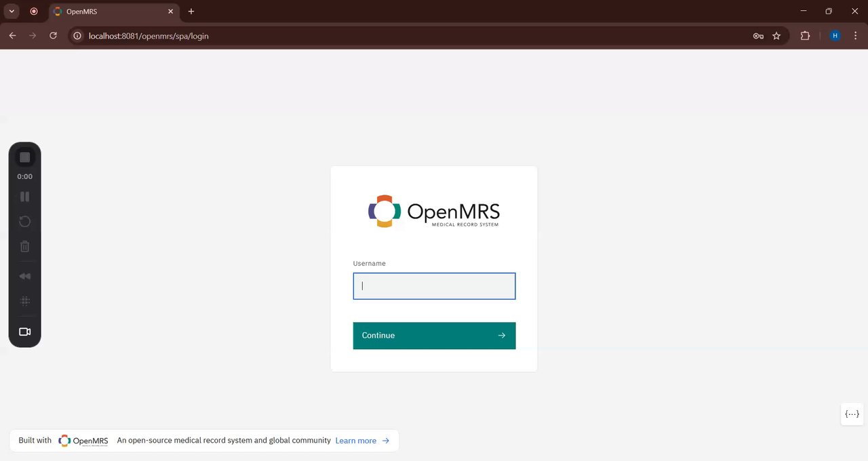
Task: Open the curly braces dev tools button
Action: coord(852,414)
